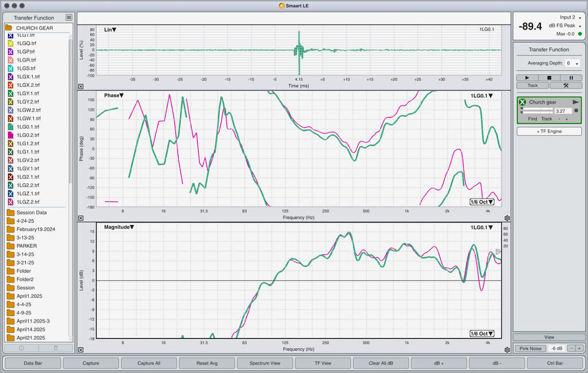Hide the magenta 1LG0.2.trf trace icon
The image size is (588, 373).
10,135
